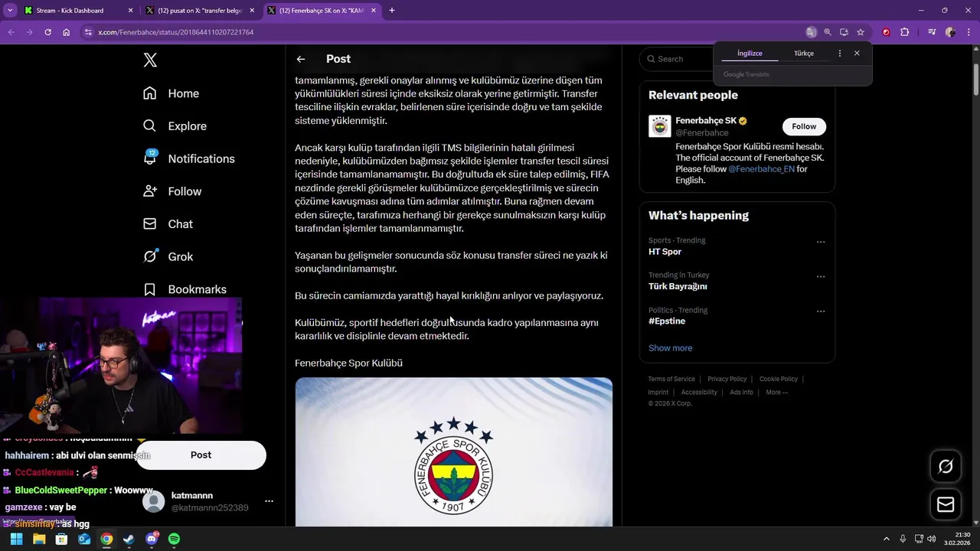Screen dimensions: 980x551
Task: Focus the X Search field
Action: tap(681, 59)
